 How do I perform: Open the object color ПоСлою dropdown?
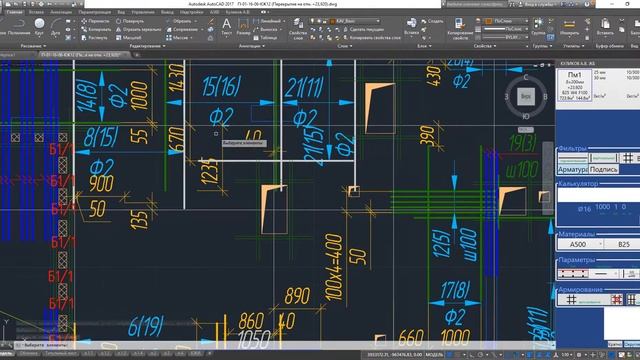pyautogui.click(x=506, y=21)
